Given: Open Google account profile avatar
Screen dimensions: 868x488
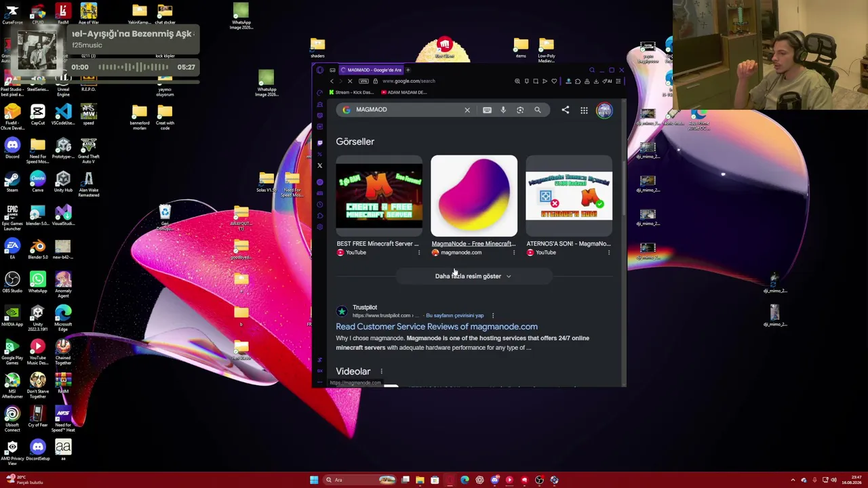Looking at the screenshot, I should (604, 110).
